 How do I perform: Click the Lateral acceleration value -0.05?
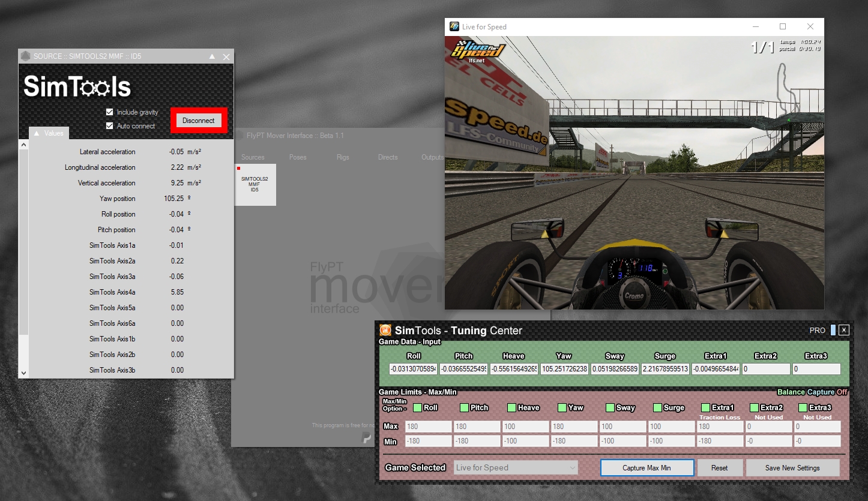(x=176, y=152)
